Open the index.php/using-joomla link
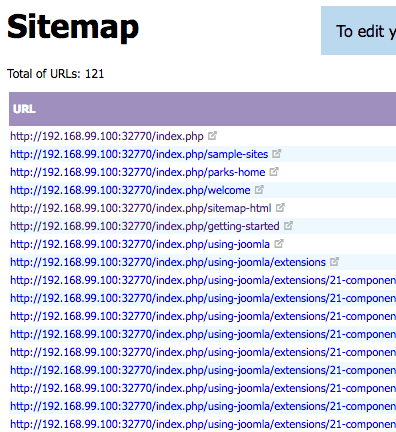 pos(140,244)
